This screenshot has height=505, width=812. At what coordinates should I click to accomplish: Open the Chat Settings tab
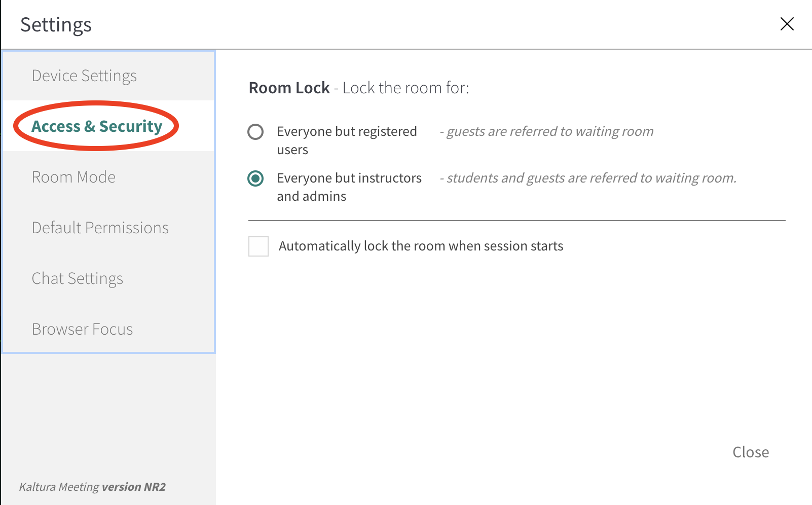(77, 278)
